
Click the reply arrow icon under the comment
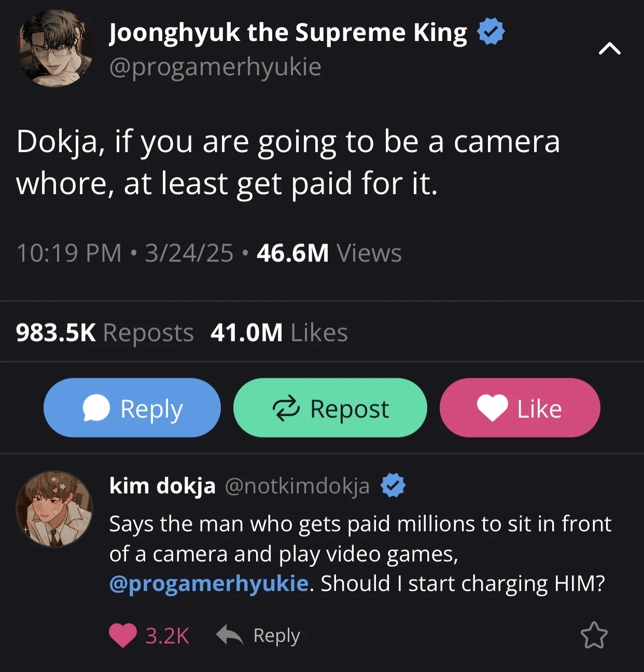[x=230, y=635]
